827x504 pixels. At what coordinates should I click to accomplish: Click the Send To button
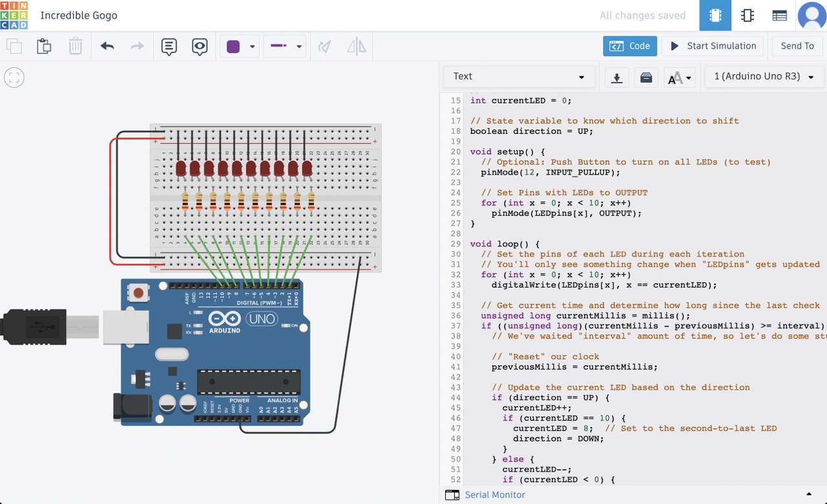pyautogui.click(x=797, y=46)
